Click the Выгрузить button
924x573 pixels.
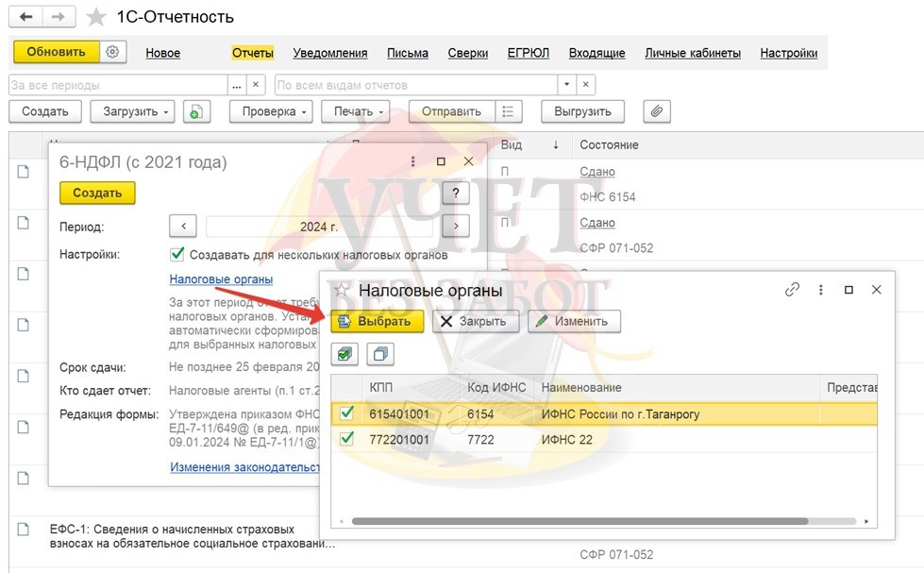[x=582, y=111]
